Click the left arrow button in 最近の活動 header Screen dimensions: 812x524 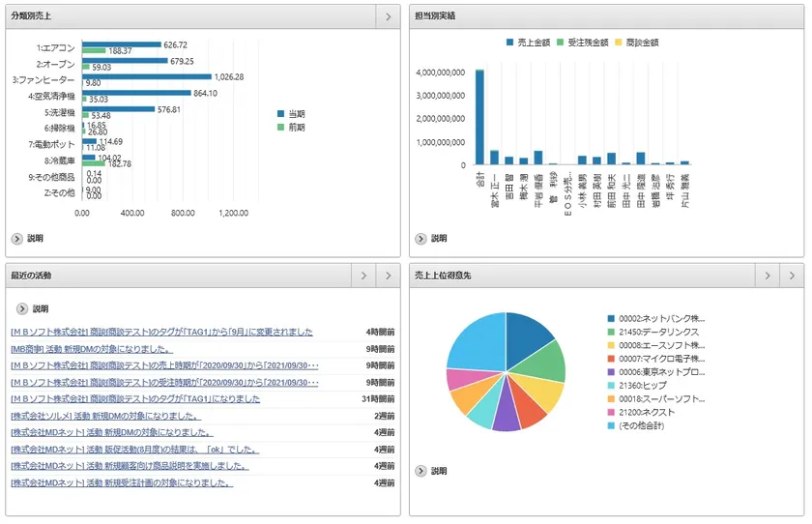tap(362, 276)
